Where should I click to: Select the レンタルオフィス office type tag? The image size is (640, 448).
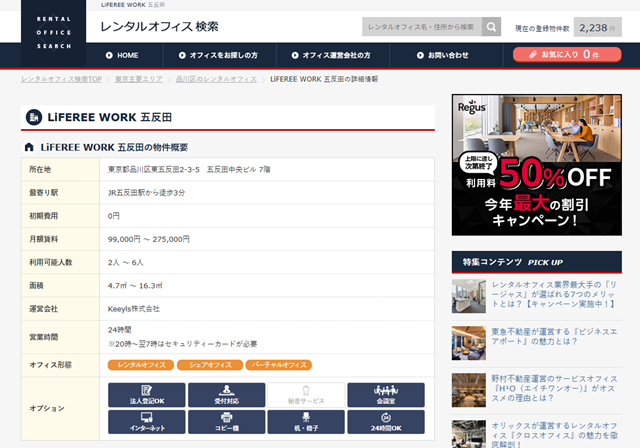[139, 365]
